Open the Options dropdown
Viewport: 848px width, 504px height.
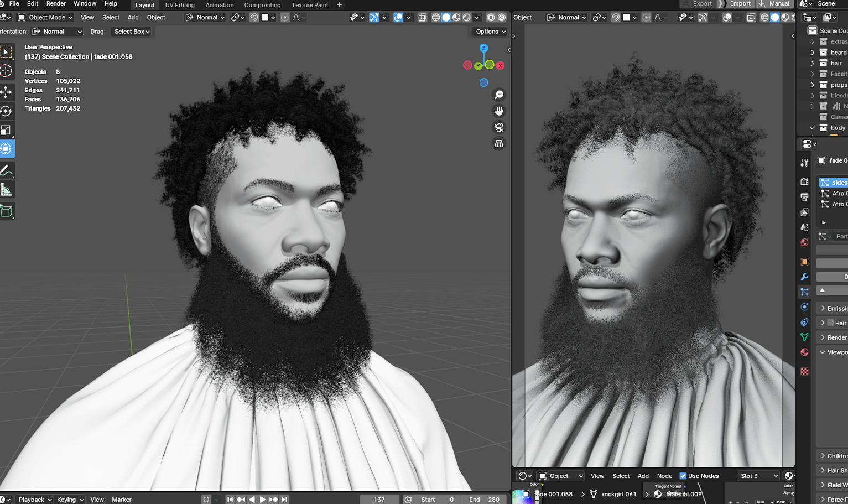click(491, 32)
